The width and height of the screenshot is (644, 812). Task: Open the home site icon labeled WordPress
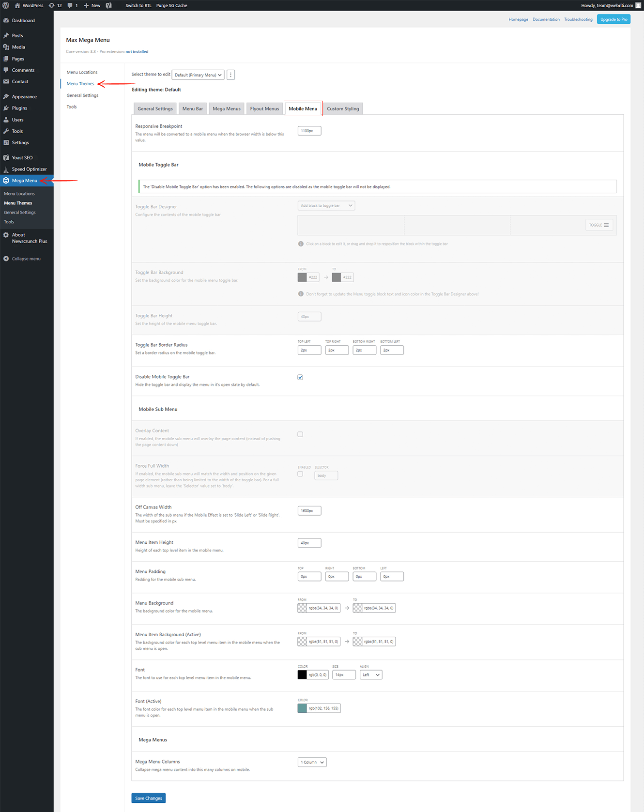(17, 5)
